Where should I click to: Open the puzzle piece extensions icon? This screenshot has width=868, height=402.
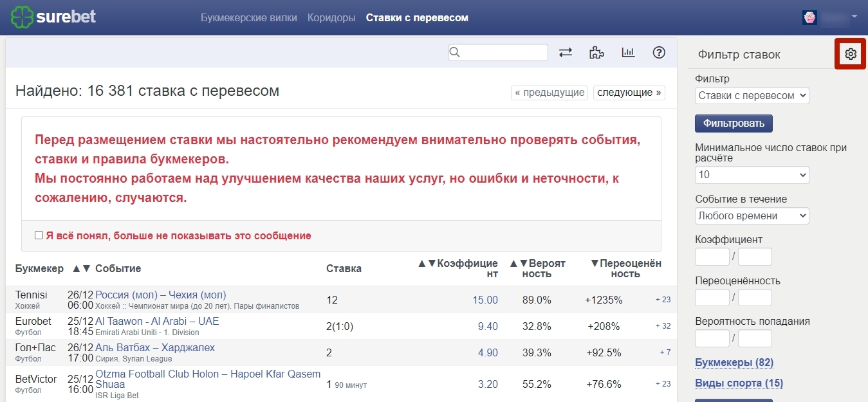596,53
